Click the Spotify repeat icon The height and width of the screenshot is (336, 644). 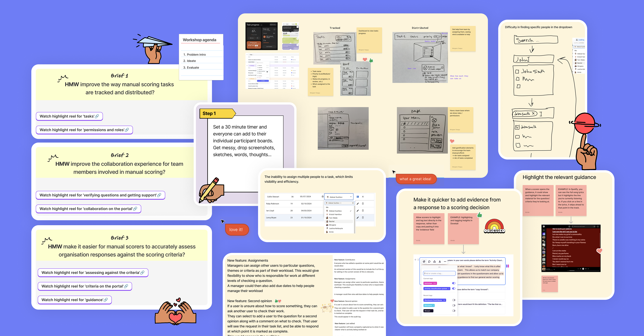(588, 269)
